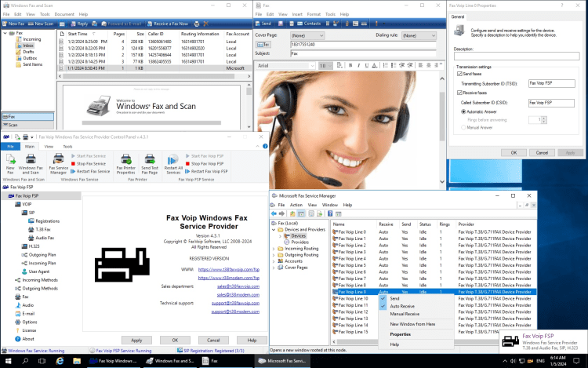Collapse Devices and Providers tree node
This screenshot has width=588, height=368.
[274, 230]
